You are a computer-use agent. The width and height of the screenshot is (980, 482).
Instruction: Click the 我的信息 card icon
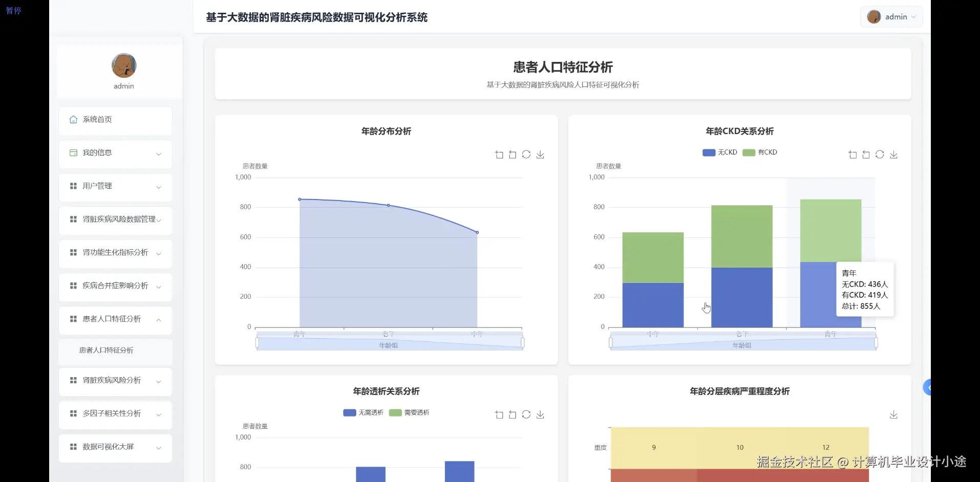(73, 152)
